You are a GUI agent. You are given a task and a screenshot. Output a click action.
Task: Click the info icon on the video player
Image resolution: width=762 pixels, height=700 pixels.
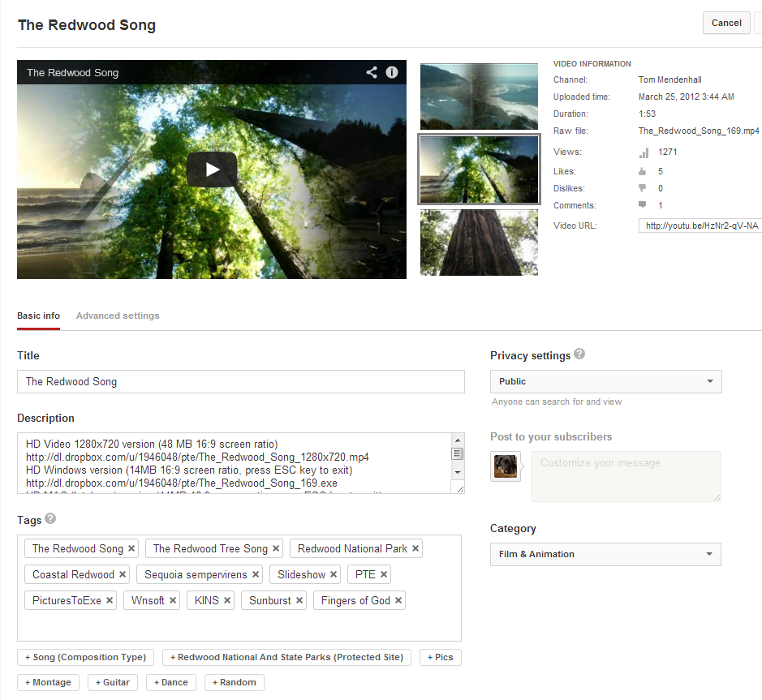392,72
